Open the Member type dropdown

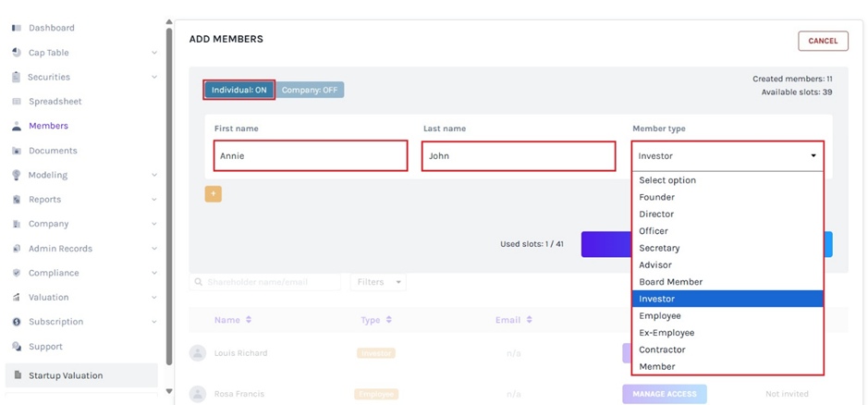727,156
